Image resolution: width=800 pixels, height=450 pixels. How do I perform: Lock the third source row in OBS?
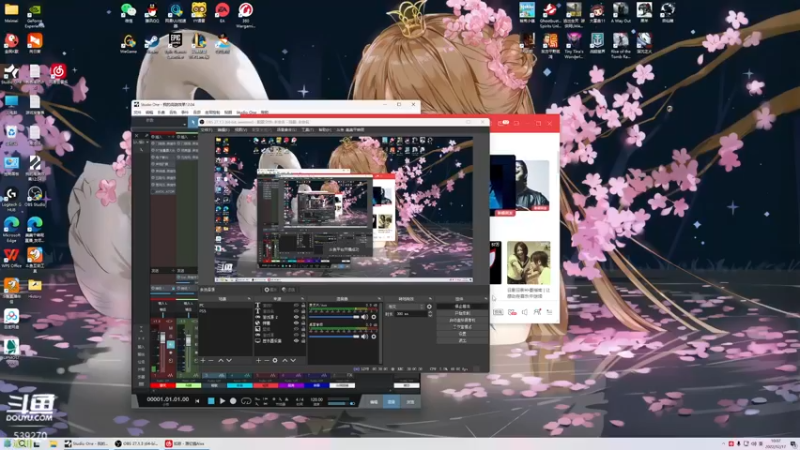pyautogui.click(x=303, y=317)
